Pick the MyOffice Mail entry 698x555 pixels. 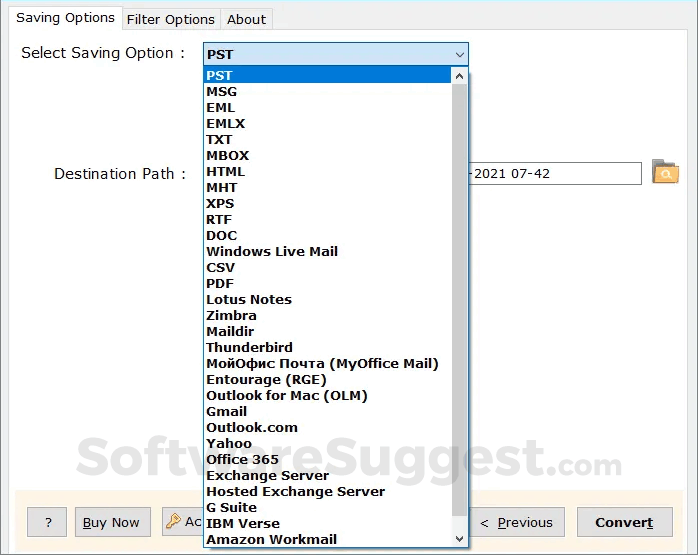click(x=327, y=364)
